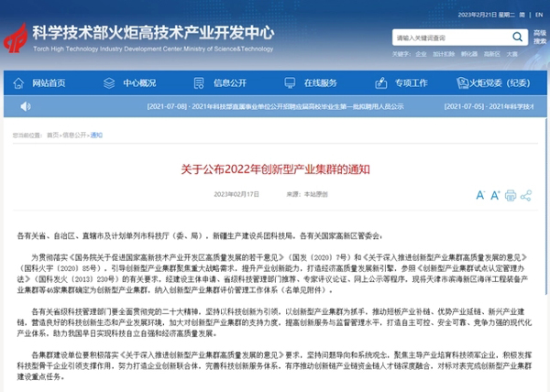The width and height of the screenshot is (550, 392).
Task: Click the header date 2023年2月21日 星期二
Action: [x=486, y=15]
